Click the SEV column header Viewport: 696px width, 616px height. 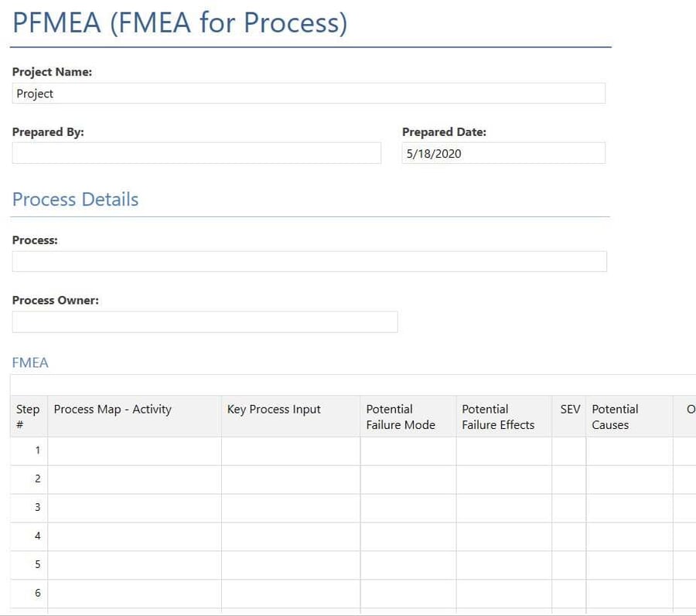point(569,409)
